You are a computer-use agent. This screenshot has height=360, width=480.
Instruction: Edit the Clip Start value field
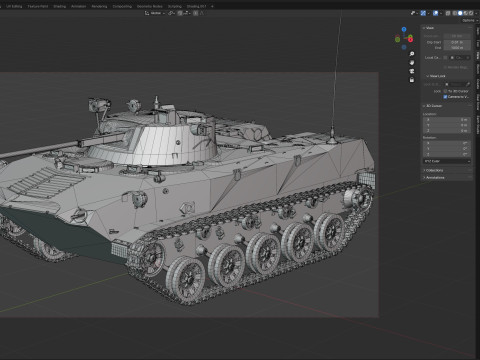[457, 42]
